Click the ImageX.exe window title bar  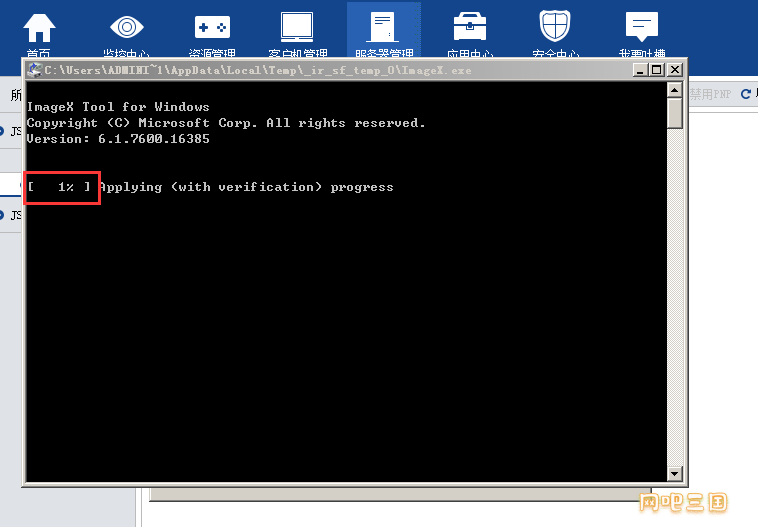(x=354, y=70)
